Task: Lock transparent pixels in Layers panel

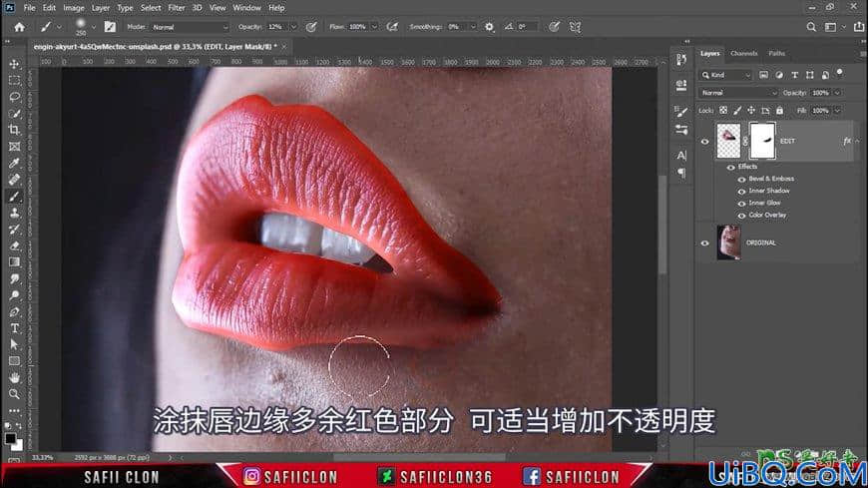Action: coord(723,111)
